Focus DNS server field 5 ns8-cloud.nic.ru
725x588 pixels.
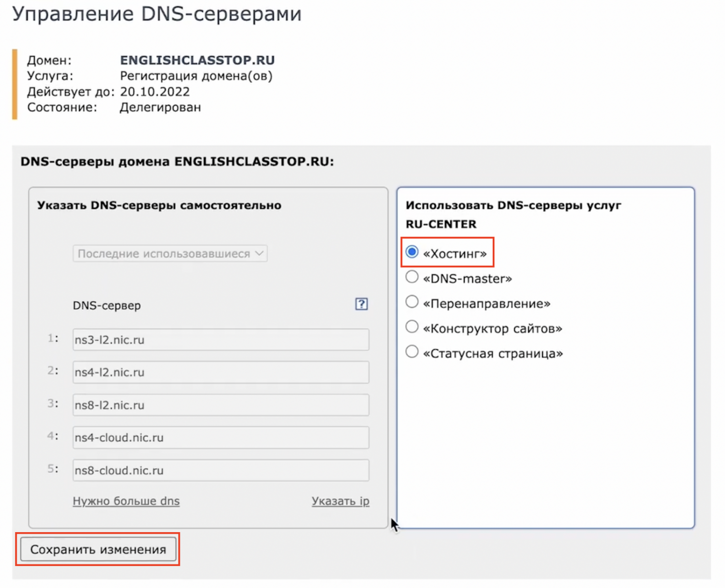click(x=221, y=470)
